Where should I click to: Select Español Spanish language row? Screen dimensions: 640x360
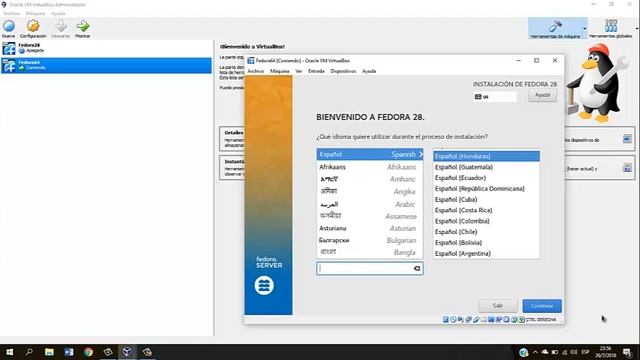(x=370, y=154)
